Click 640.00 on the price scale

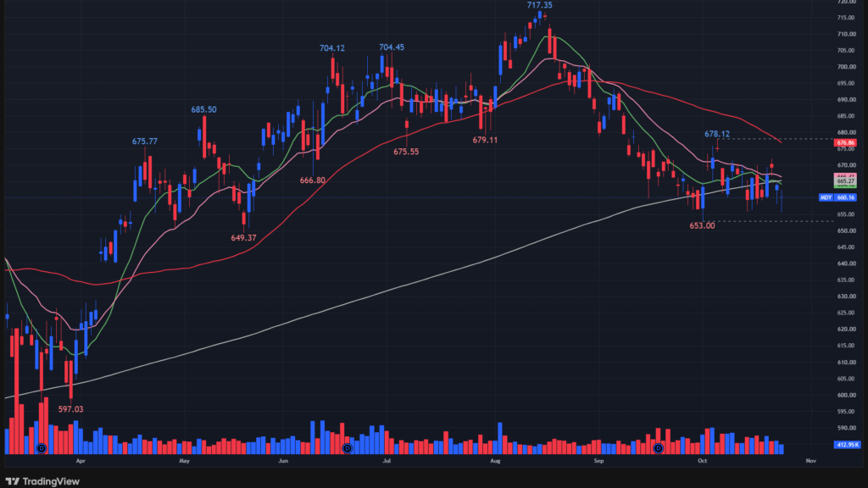point(846,264)
